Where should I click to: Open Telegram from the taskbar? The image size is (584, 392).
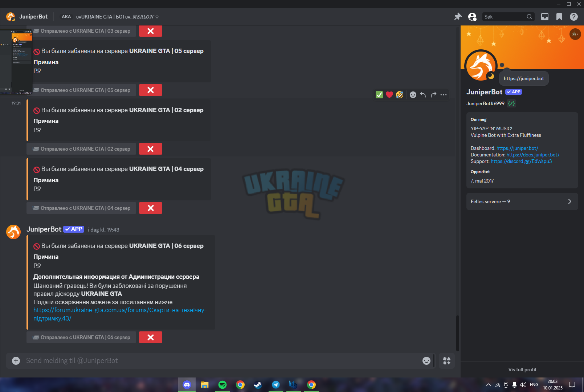pyautogui.click(x=276, y=385)
